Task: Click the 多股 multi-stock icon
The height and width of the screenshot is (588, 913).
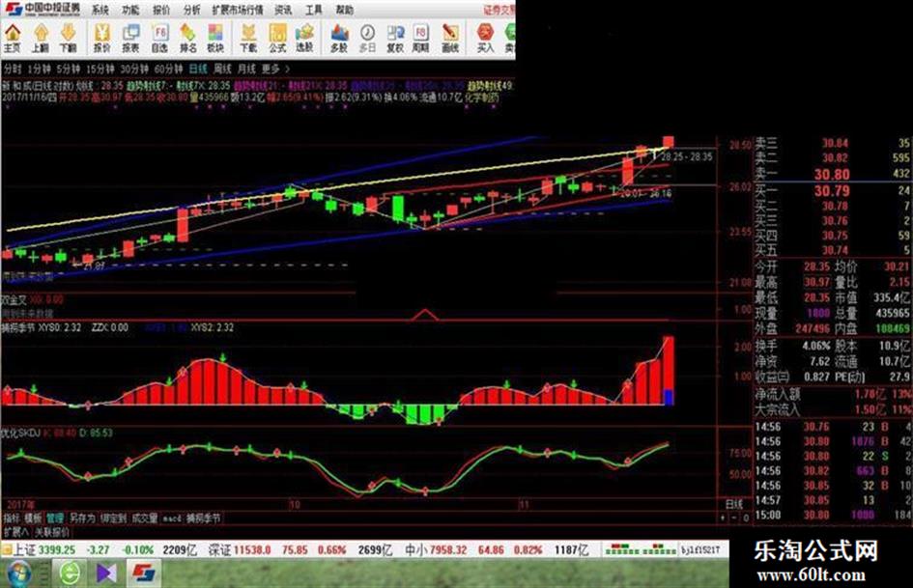Action: coord(339,38)
